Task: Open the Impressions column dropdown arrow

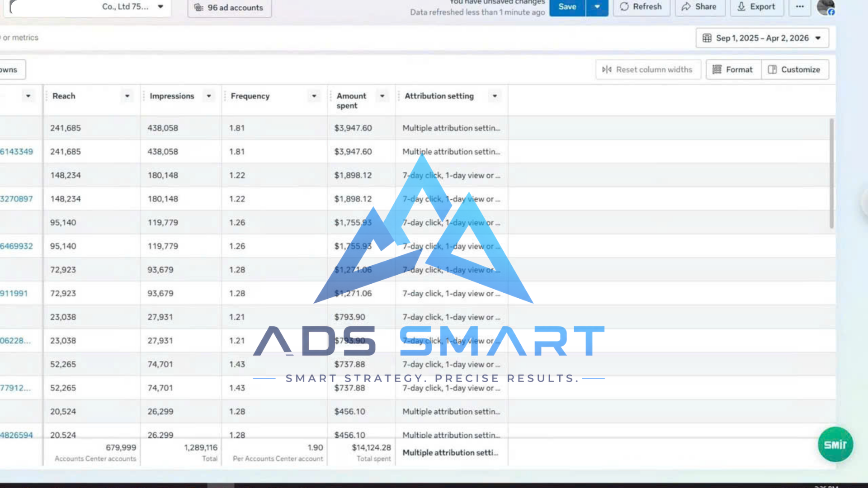Action: 209,96
